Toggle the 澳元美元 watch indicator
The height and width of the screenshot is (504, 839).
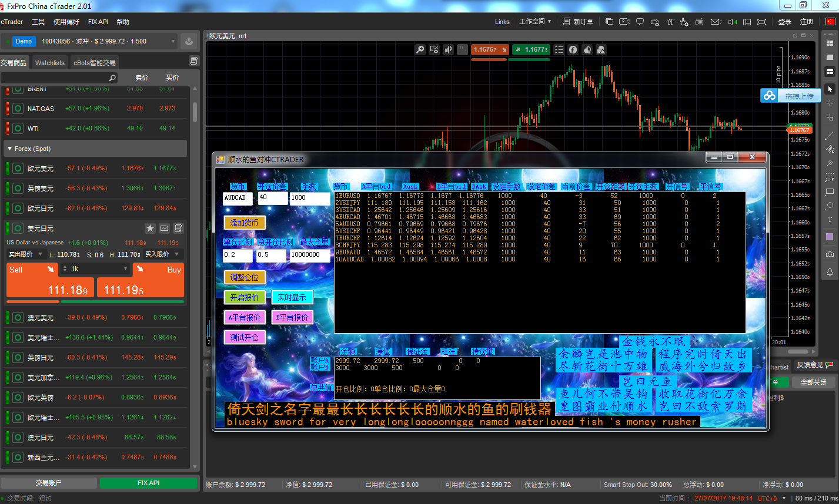(x=18, y=318)
